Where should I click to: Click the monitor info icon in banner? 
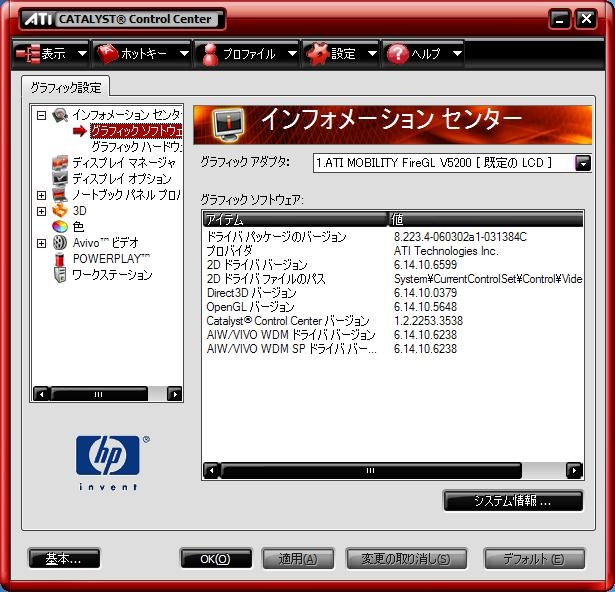[x=228, y=124]
